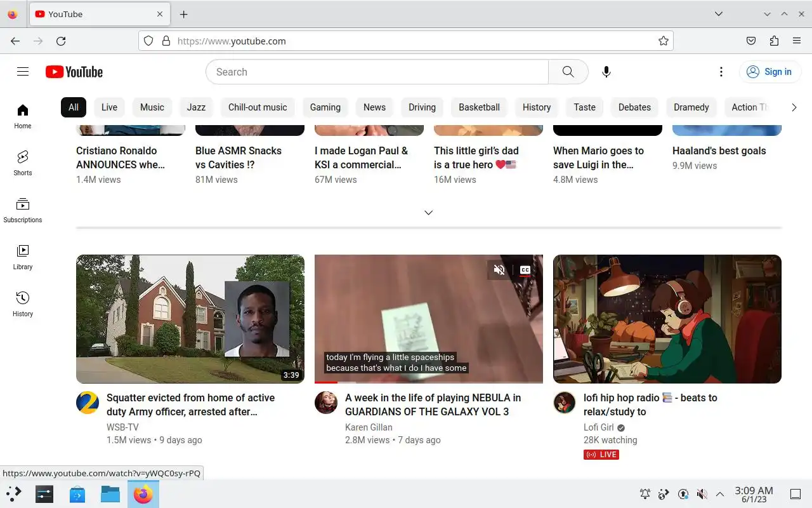Click the Nebula video preview progress bar
This screenshot has height=508, width=812.
(x=429, y=382)
